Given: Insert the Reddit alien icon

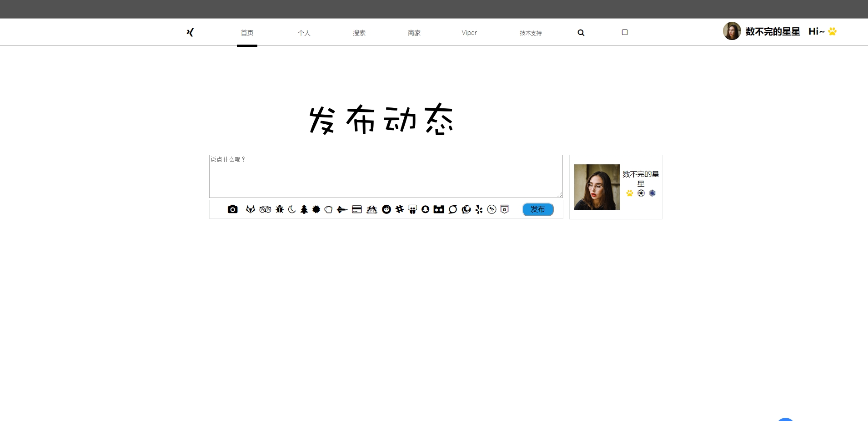Looking at the screenshot, I should (x=386, y=209).
